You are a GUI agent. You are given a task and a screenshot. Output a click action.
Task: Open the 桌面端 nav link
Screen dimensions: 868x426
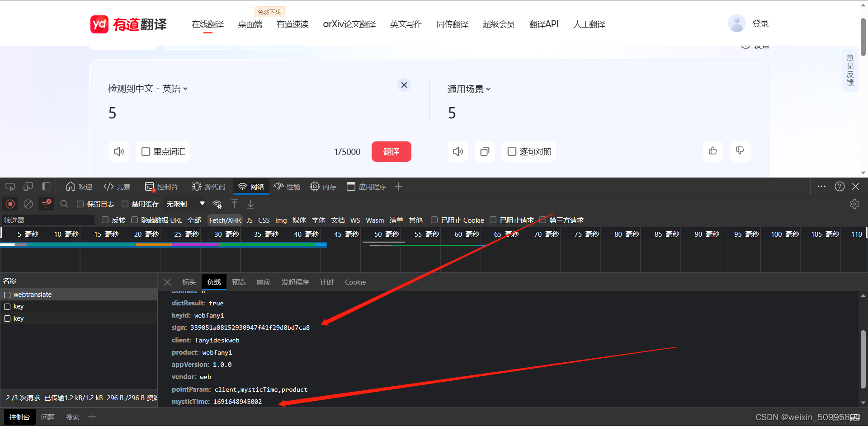click(250, 24)
